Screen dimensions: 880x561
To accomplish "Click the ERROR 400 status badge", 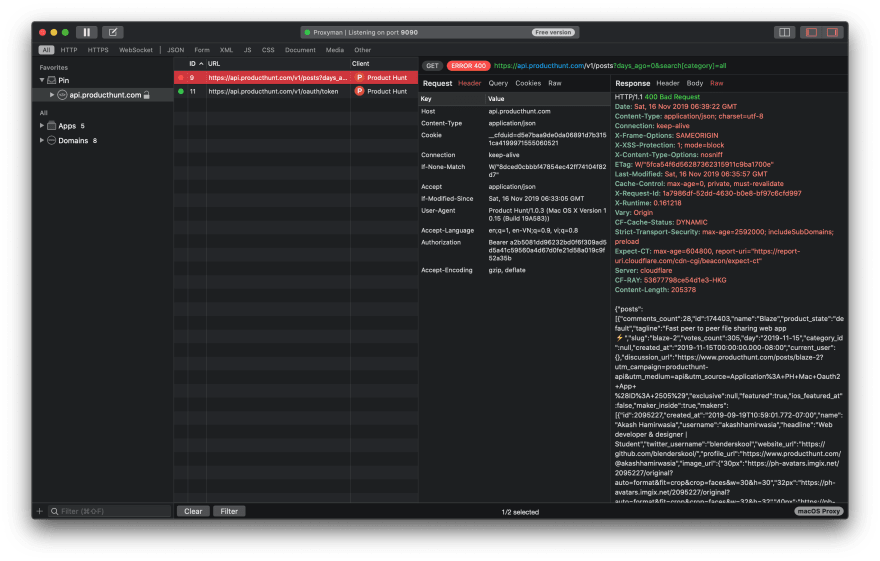I will click(x=469, y=66).
